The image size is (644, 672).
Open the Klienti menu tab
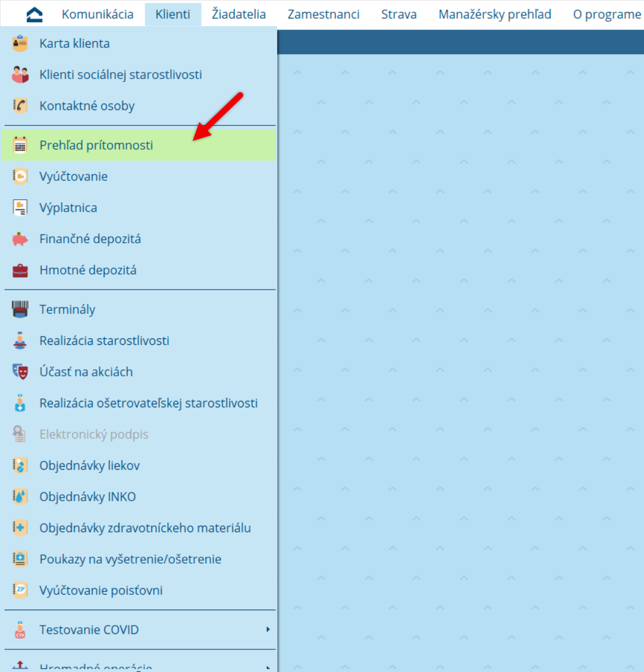click(x=172, y=15)
